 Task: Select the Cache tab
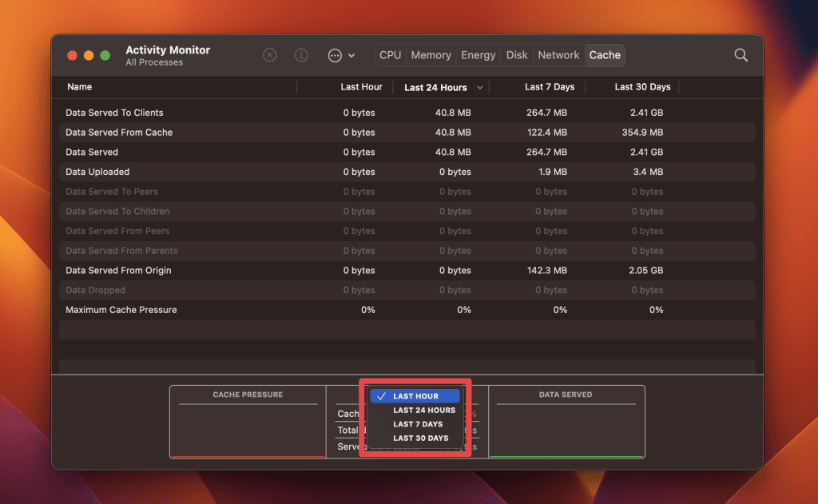pos(605,55)
